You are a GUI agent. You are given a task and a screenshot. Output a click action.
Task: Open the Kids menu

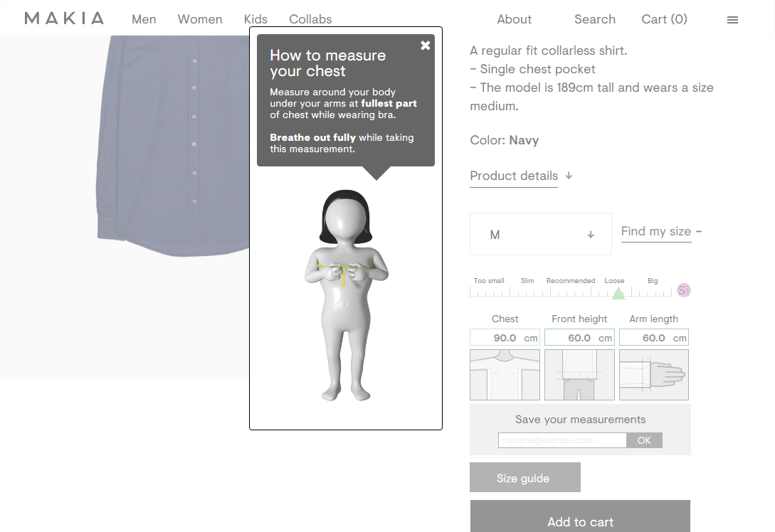(255, 19)
